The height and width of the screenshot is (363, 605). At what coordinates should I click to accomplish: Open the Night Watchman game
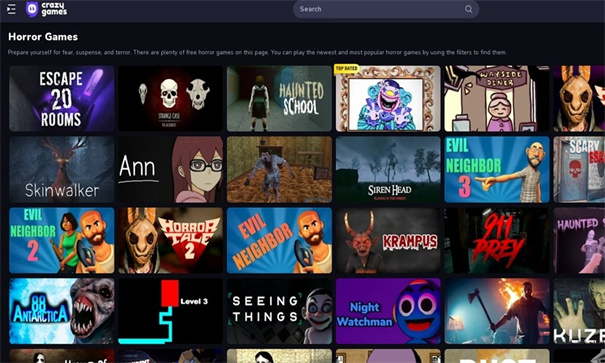click(x=388, y=311)
